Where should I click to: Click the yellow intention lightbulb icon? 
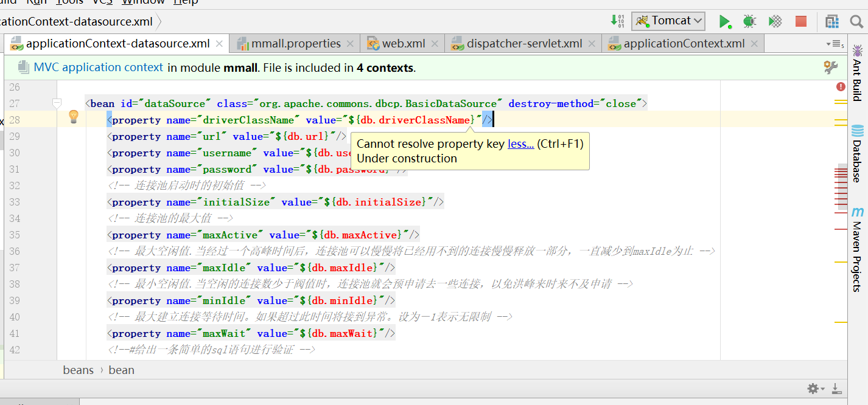pyautogui.click(x=73, y=116)
